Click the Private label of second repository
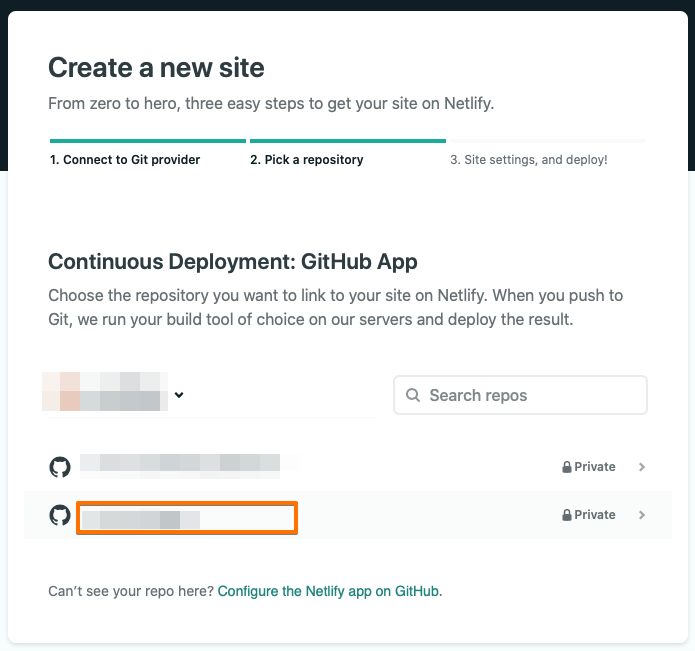This screenshot has height=651, width=695. [x=595, y=515]
